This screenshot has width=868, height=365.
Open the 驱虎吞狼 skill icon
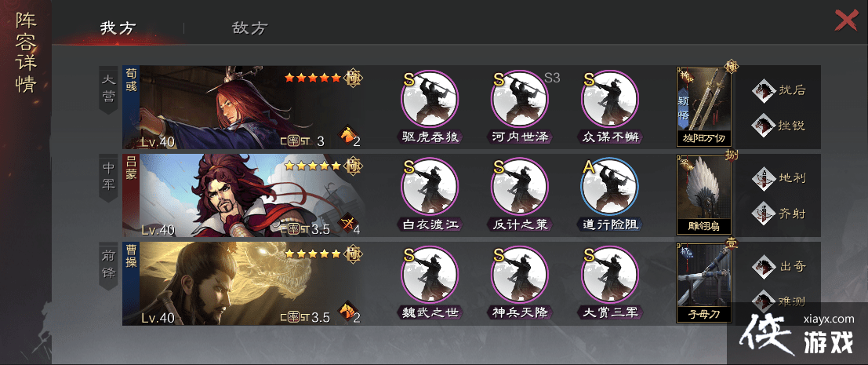point(430,99)
